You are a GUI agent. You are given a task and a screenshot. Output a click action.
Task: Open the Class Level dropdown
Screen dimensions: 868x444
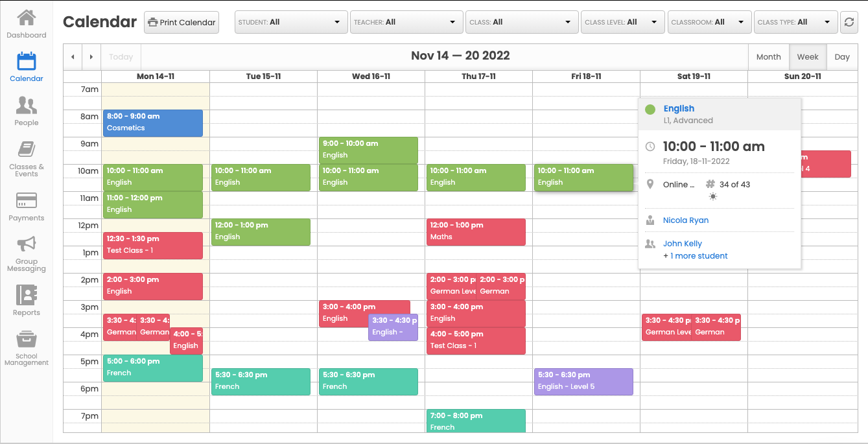pos(623,22)
